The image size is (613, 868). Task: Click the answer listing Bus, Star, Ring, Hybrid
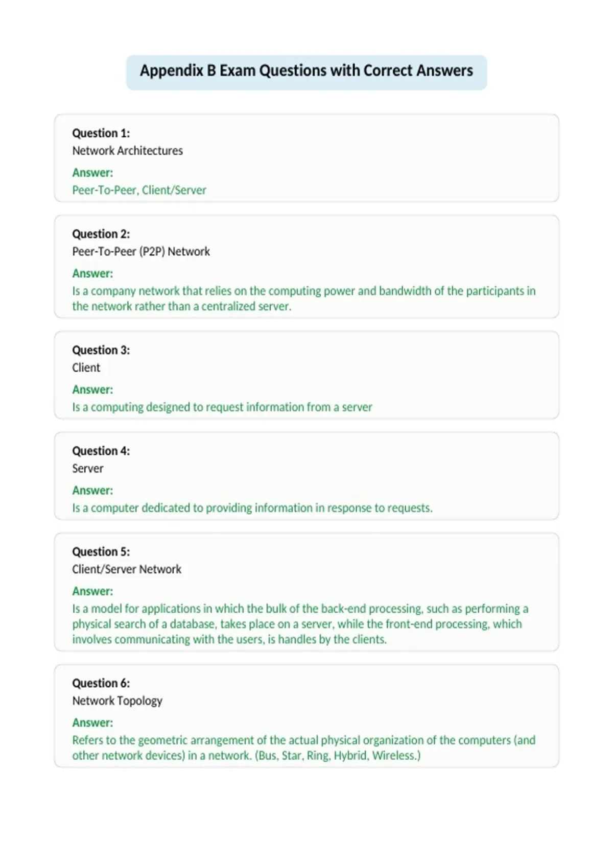[304, 748]
